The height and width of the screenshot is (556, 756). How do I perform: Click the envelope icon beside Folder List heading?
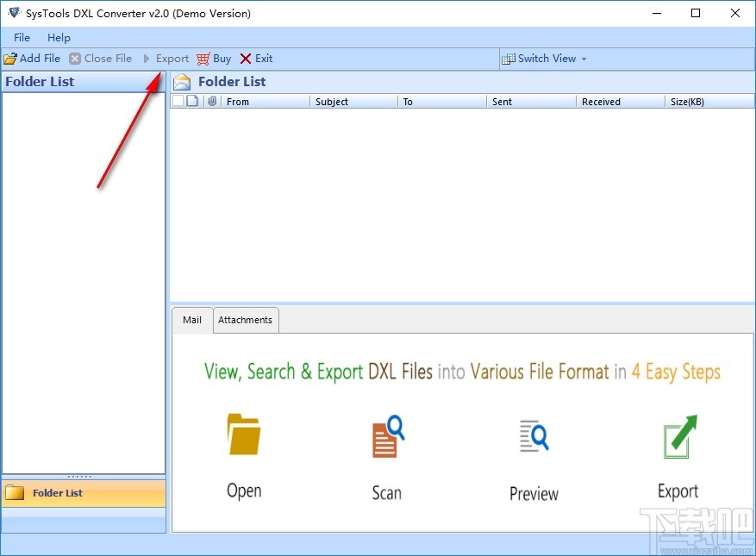pyautogui.click(x=182, y=82)
